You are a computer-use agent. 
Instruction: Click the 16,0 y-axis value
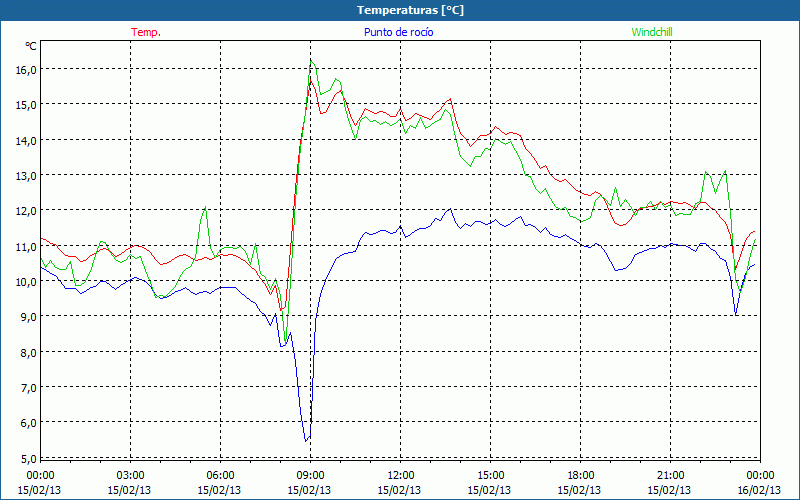click(26, 69)
